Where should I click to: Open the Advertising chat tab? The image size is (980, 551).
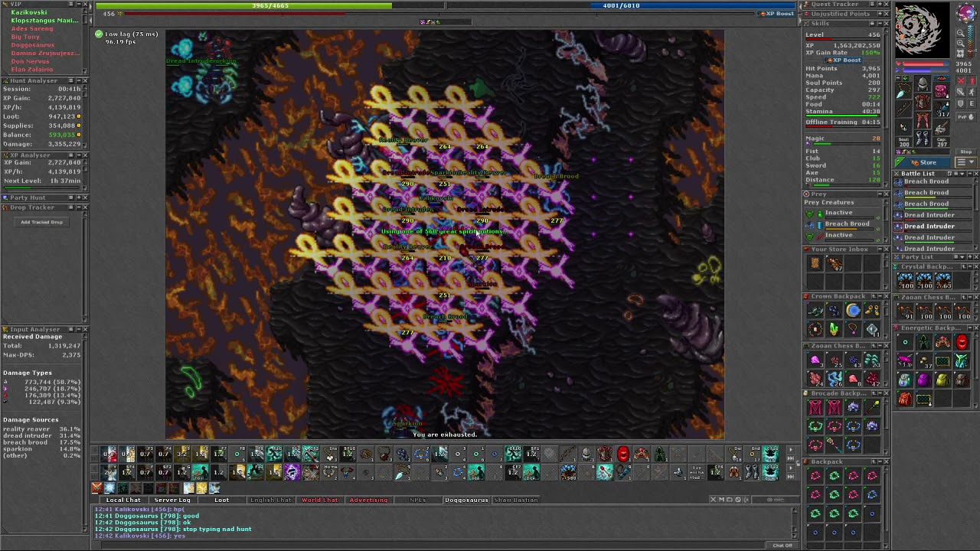[369, 500]
